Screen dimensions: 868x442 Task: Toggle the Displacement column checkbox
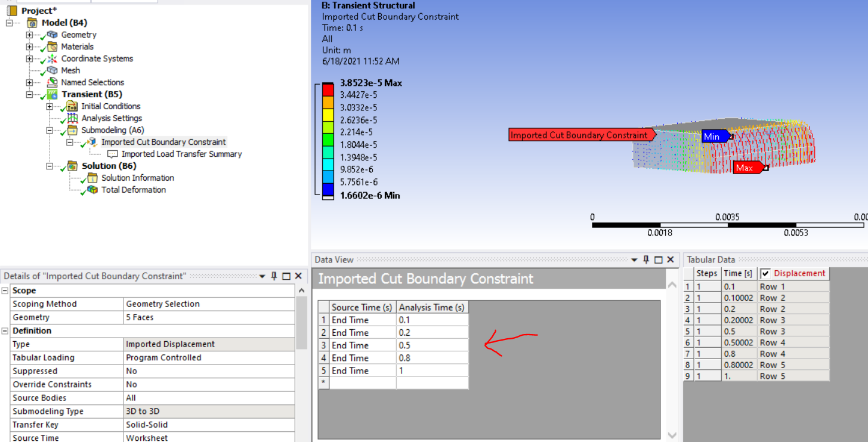click(765, 274)
